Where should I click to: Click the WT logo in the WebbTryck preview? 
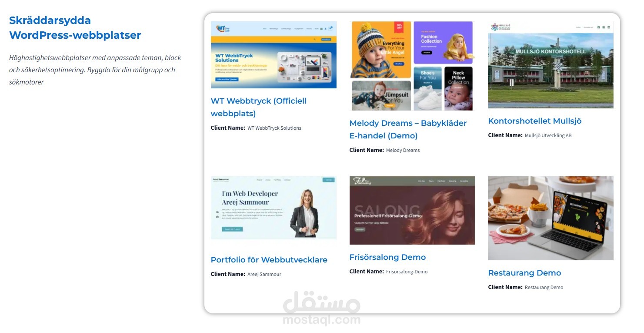click(x=223, y=29)
